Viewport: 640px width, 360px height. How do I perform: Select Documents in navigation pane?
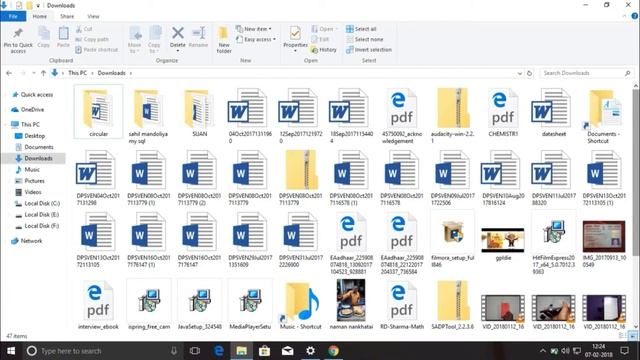(34, 147)
